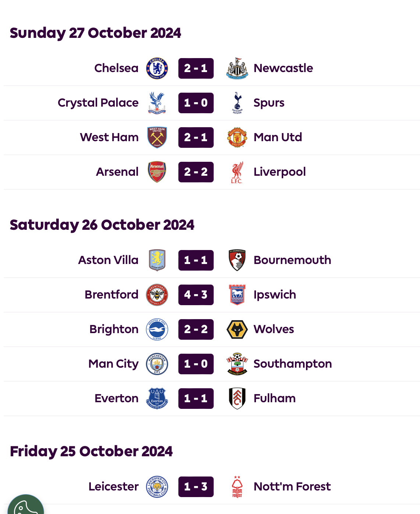Open Brentford 4 - 3 Ipswich score
Image resolution: width=420 pixels, height=514 pixels.
[x=196, y=295]
